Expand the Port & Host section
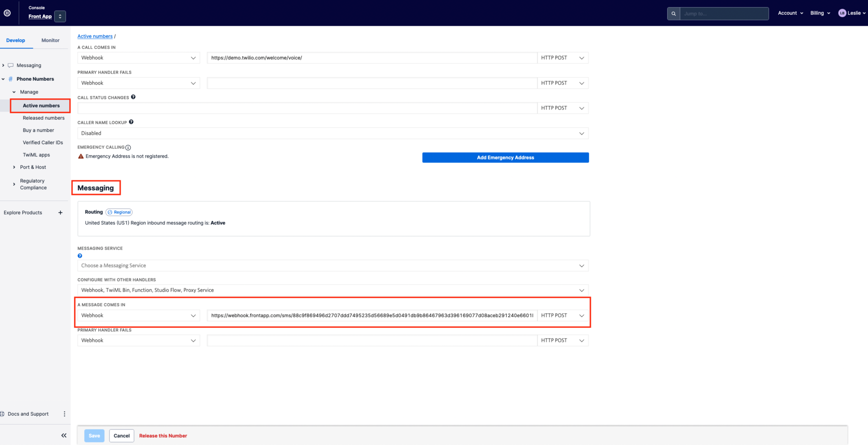868x445 pixels. tap(32, 167)
